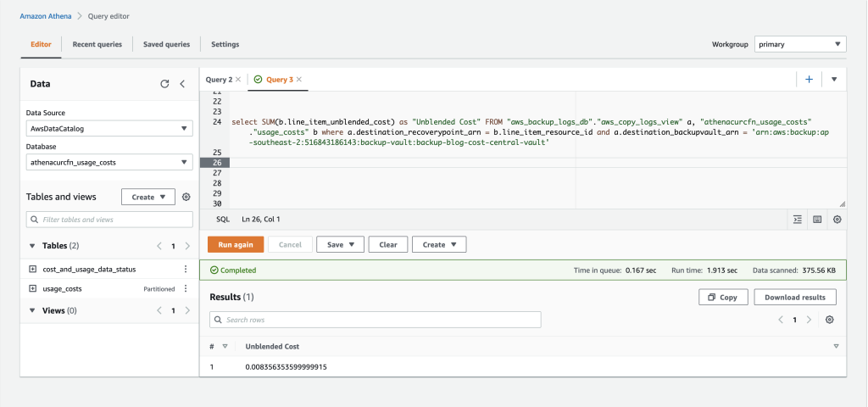Click line 24 of the SQL editor

(x=531, y=131)
